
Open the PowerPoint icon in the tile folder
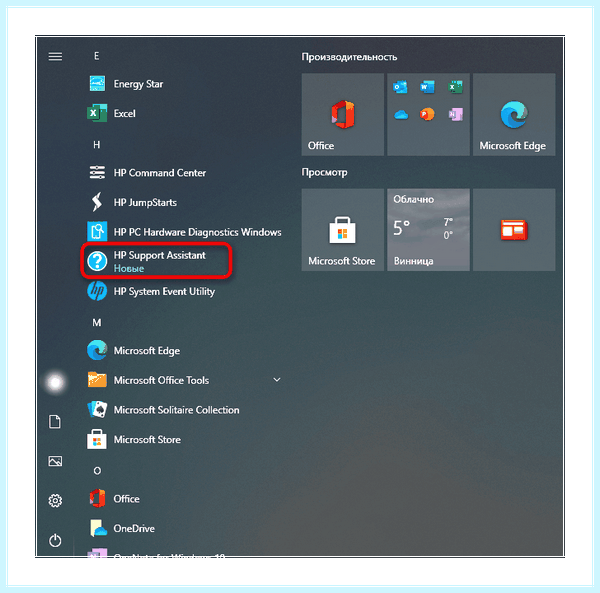pos(427,114)
